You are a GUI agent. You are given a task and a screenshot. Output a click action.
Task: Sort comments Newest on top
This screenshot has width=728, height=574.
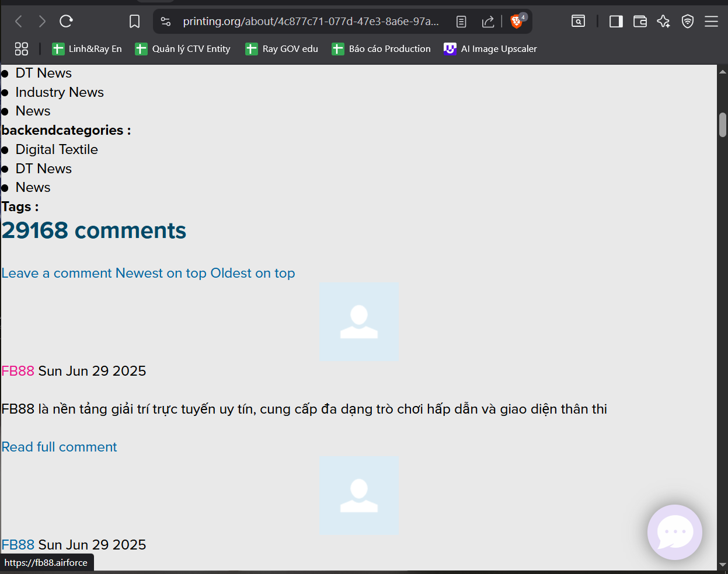click(x=161, y=273)
